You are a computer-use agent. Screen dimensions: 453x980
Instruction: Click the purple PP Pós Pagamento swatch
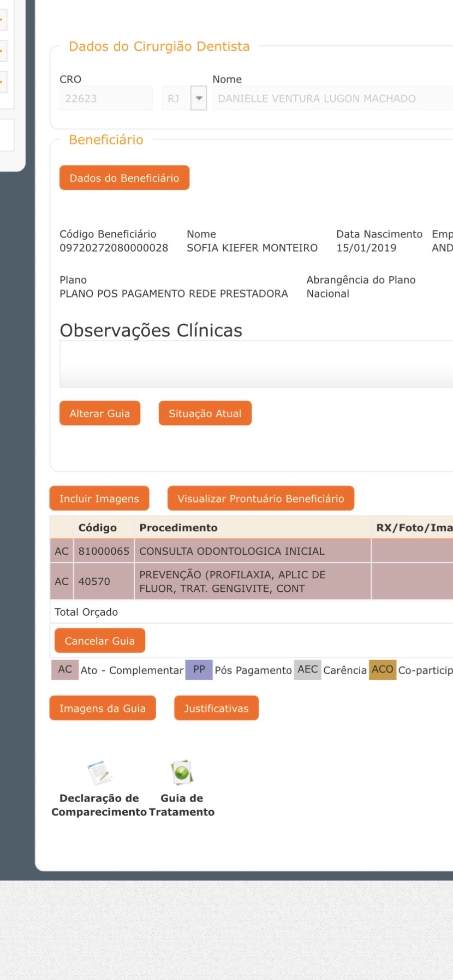pyautogui.click(x=199, y=669)
